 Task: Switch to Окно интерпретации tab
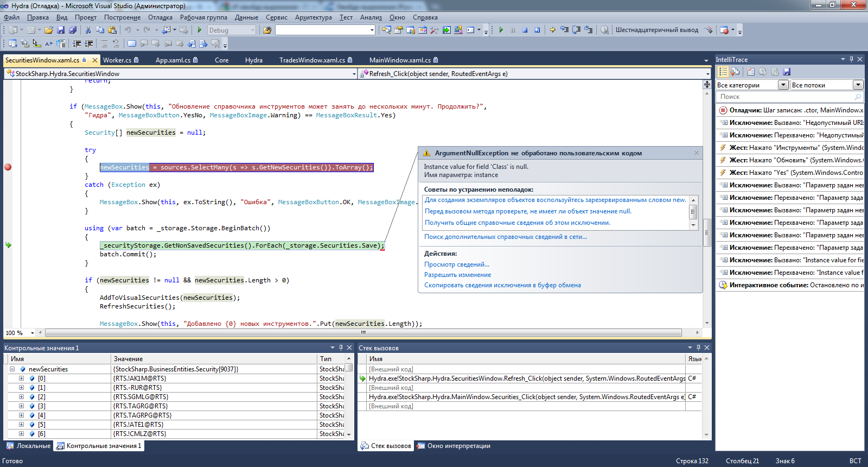[x=454, y=446]
